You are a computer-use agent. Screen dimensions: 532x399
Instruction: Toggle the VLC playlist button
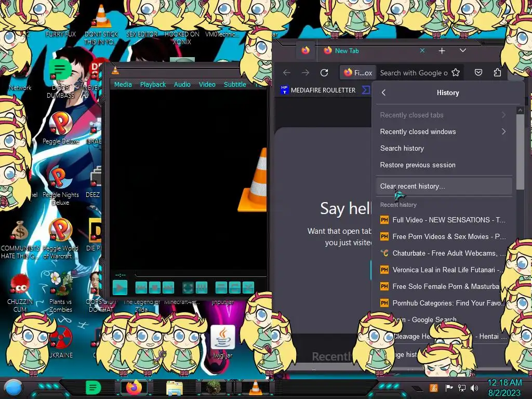[x=221, y=288]
